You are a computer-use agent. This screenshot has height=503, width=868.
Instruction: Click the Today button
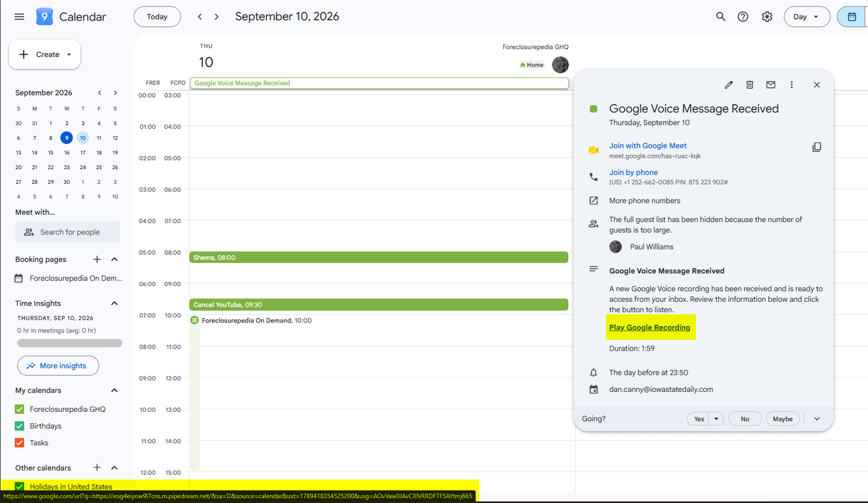[x=157, y=17]
